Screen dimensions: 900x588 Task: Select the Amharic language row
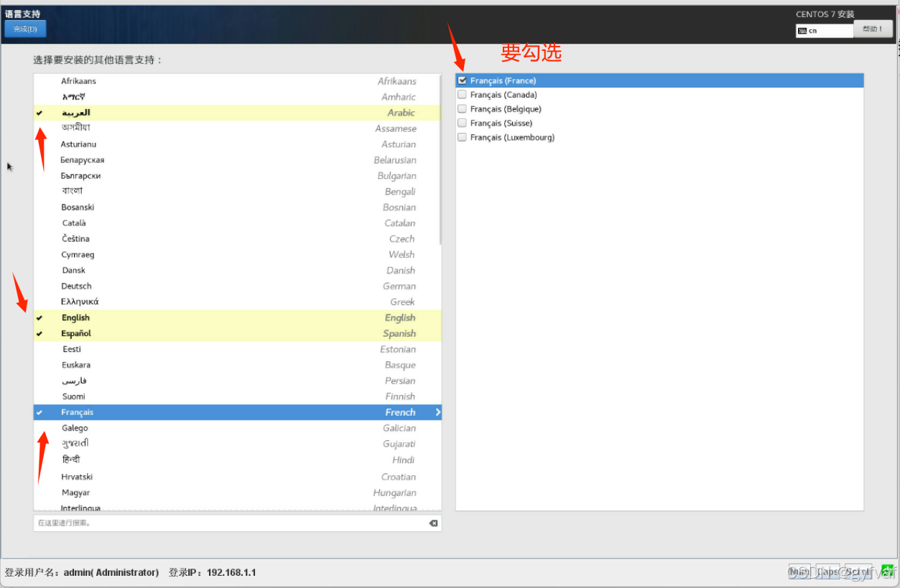point(236,97)
